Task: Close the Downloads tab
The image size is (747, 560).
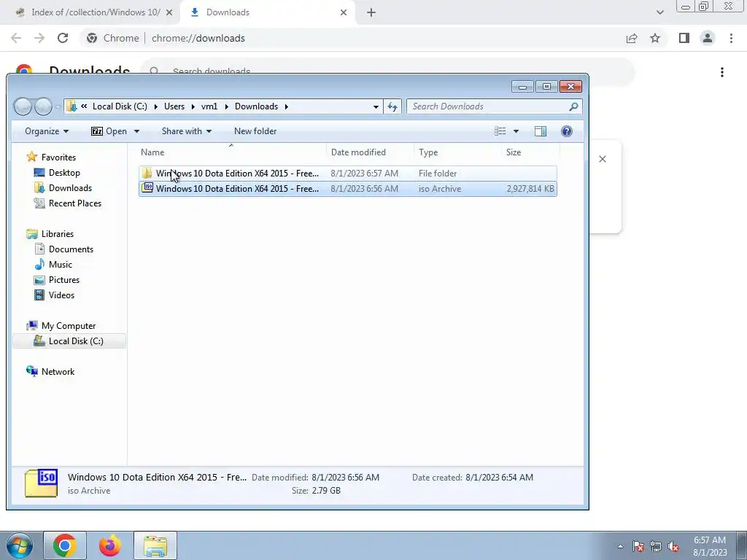Action: coord(344,13)
